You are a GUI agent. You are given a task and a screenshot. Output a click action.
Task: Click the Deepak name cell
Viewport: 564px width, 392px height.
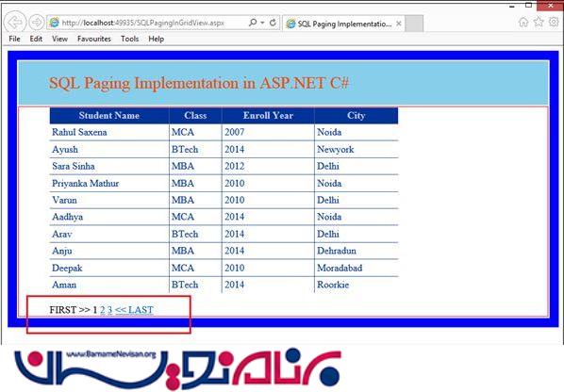pyautogui.click(x=109, y=268)
